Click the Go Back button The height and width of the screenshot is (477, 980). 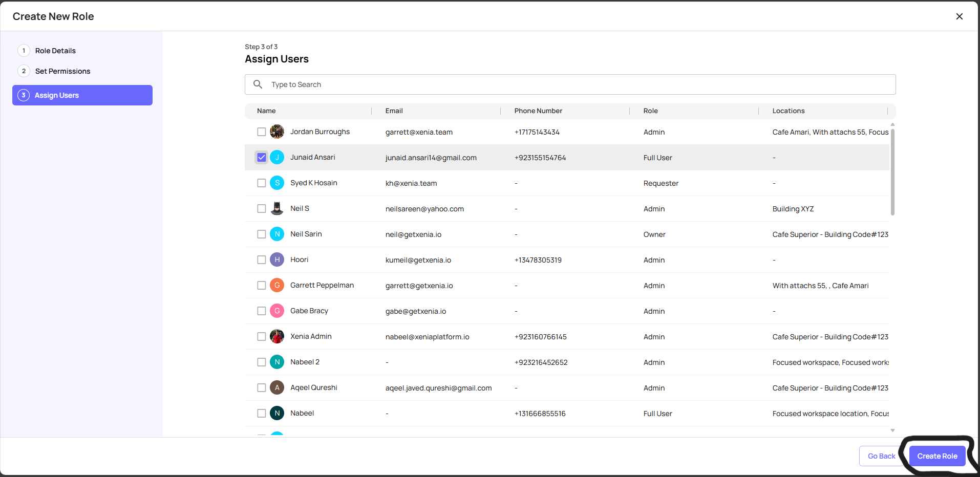pos(881,456)
